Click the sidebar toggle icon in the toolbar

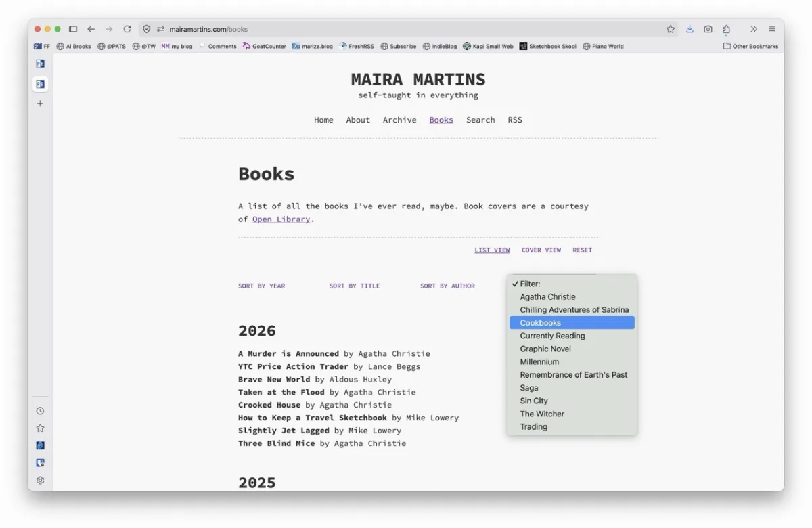coord(73,29)
